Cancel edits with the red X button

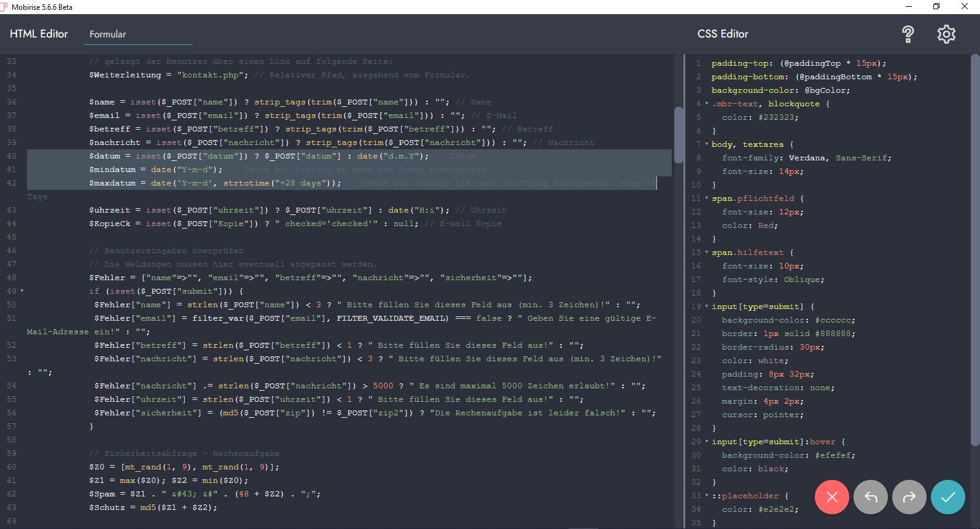click(832, 497)
